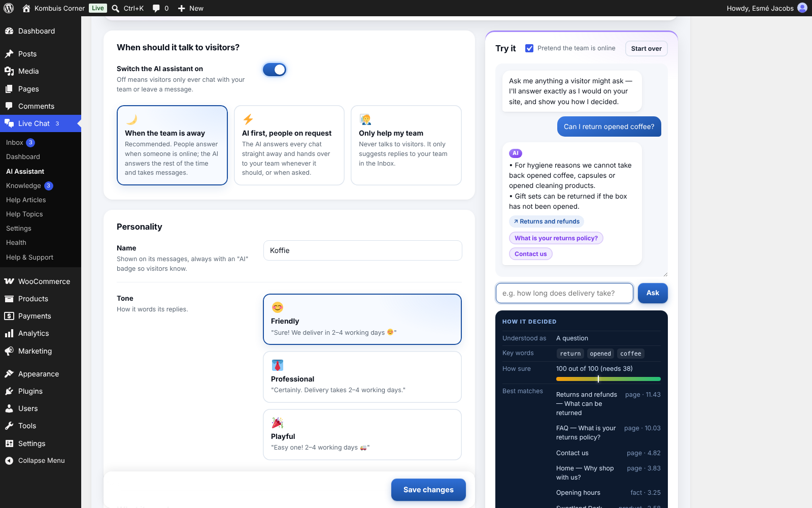The image size is (812, 508).
Task: Open the Analytics bar chart icon
Action: click(x=9, y=333)
